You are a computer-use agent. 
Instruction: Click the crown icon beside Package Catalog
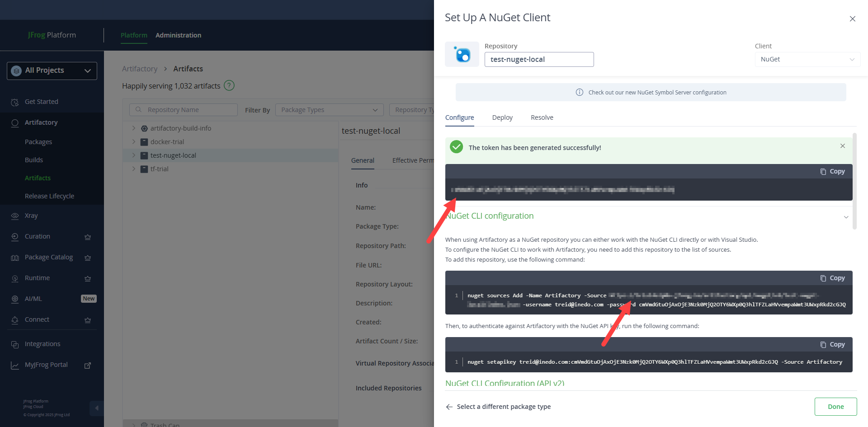click(x=88, y=258)
